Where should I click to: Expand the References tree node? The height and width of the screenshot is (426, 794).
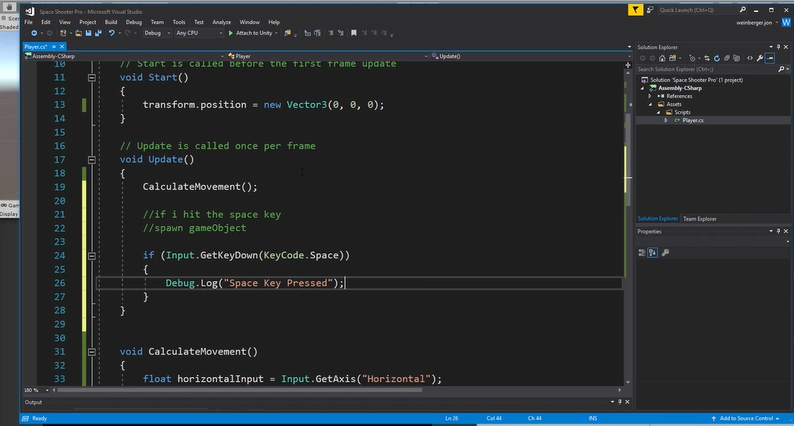click(650, 96)
